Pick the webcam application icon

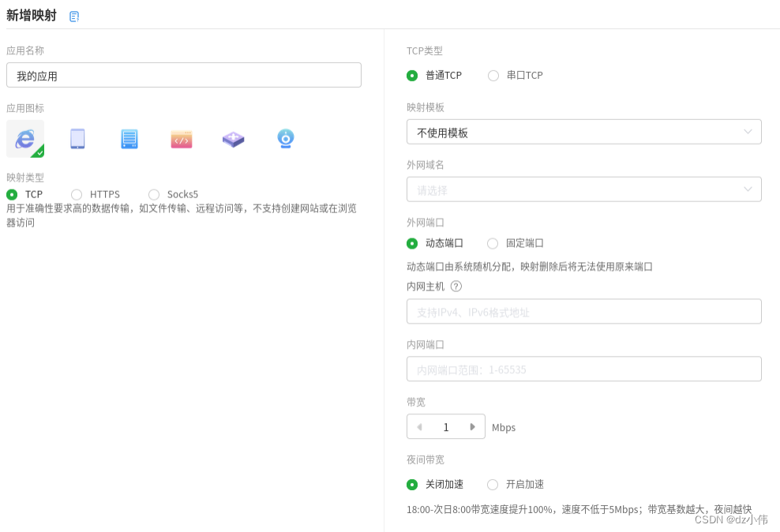(x=286, y=138)
